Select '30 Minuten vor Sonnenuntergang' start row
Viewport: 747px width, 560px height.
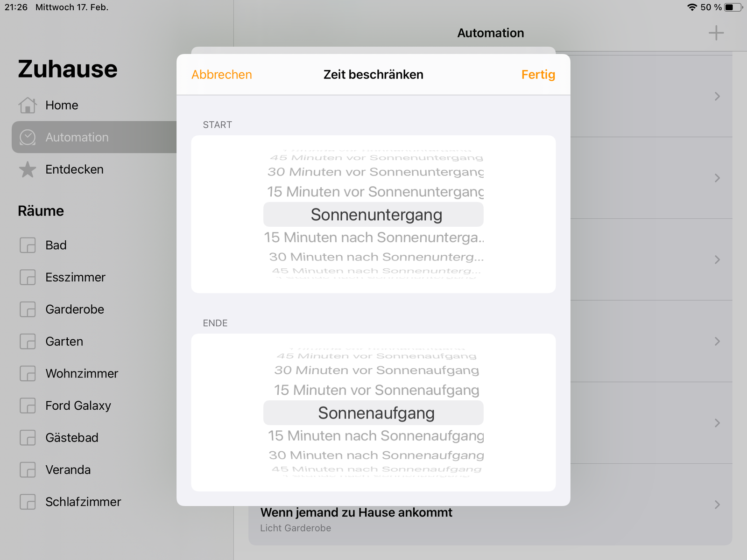point(375,172)
